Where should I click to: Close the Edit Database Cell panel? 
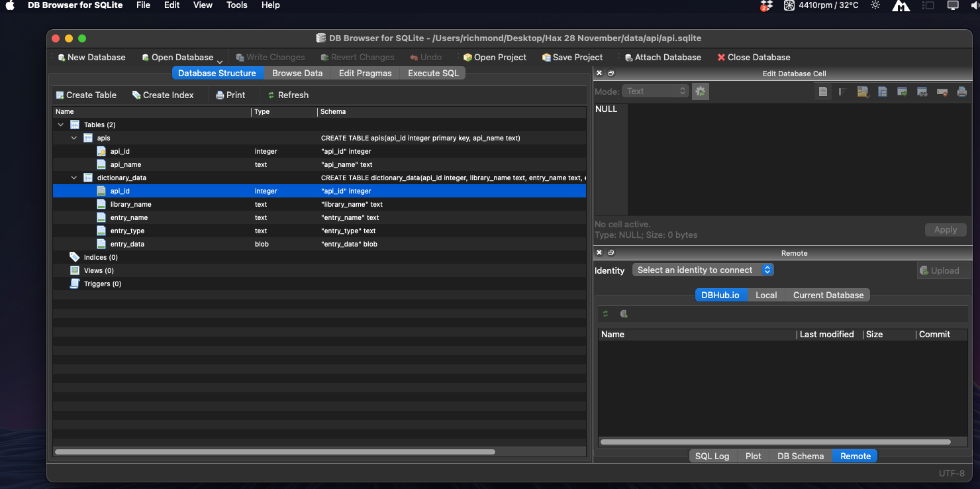tap(599, 74)
